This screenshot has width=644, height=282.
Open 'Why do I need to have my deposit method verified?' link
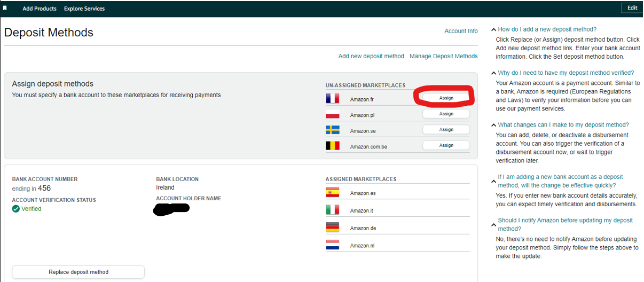click(x=566, y=73)
